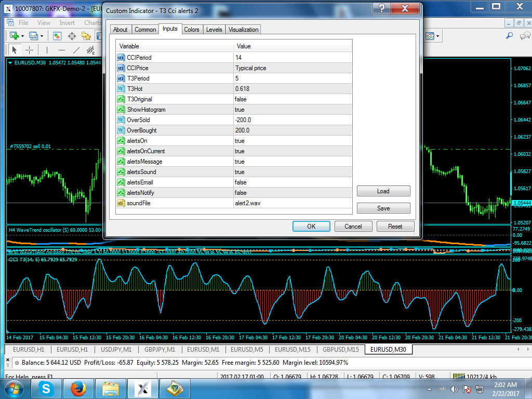The height and width of the screenshot is (399, 532).
Task: Open the View menu
Action: pos(44,23)
